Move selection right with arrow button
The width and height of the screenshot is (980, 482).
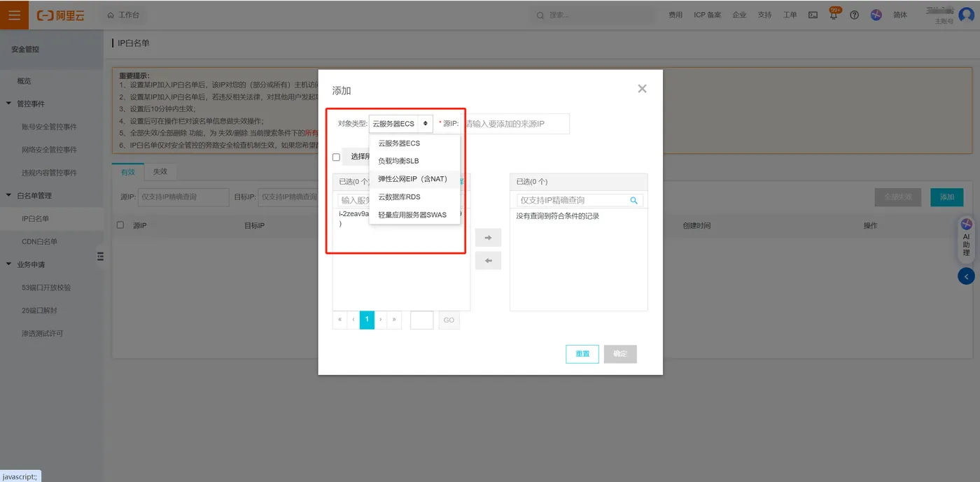488,238
